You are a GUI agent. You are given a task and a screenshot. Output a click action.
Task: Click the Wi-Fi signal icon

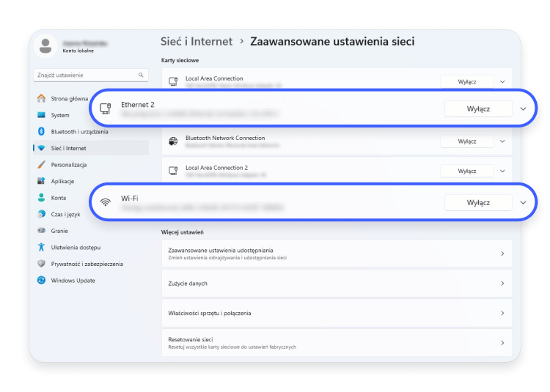coord(105,202)
